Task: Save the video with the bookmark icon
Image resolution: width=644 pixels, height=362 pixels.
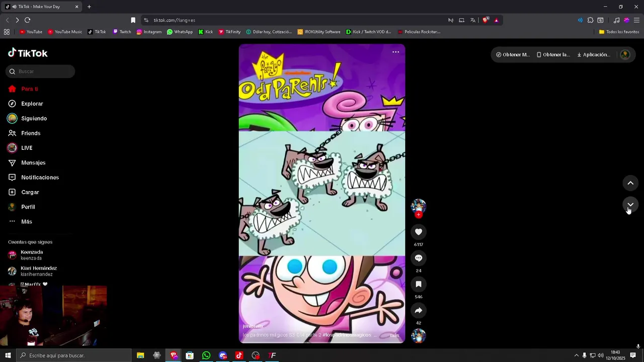Action: (418, 284)
